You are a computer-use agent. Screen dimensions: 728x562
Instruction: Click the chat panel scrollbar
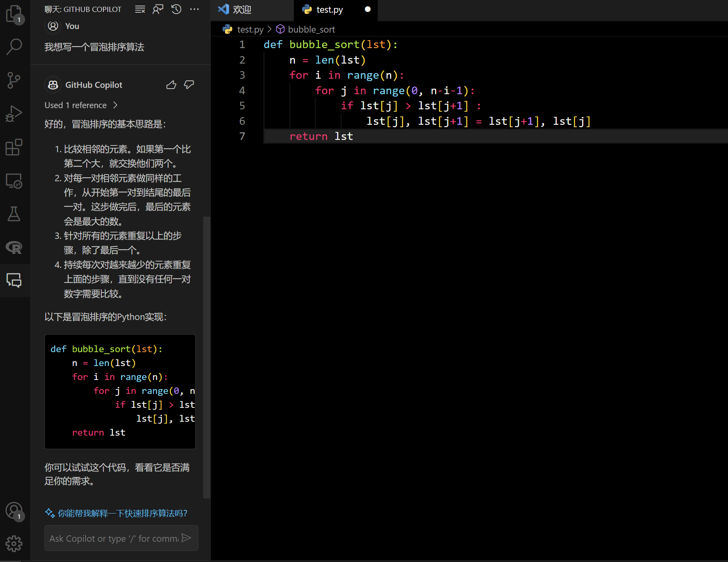tap(207, 357)
